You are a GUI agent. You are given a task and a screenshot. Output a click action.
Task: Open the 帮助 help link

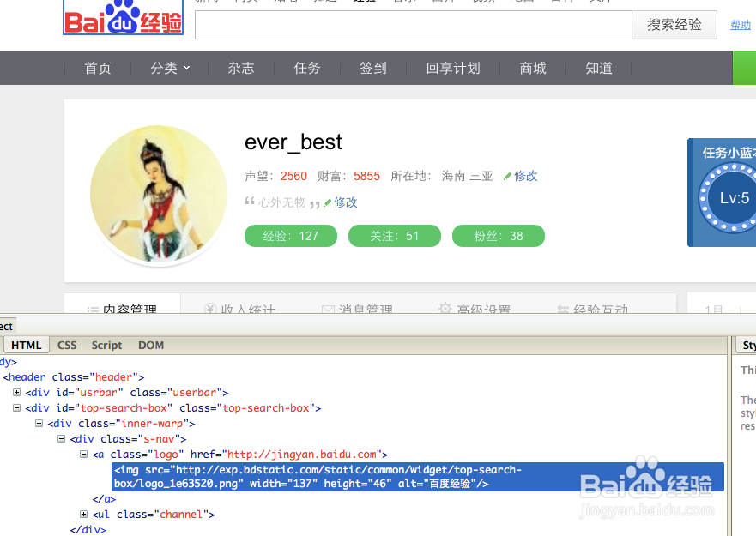(x=740, y=25)
